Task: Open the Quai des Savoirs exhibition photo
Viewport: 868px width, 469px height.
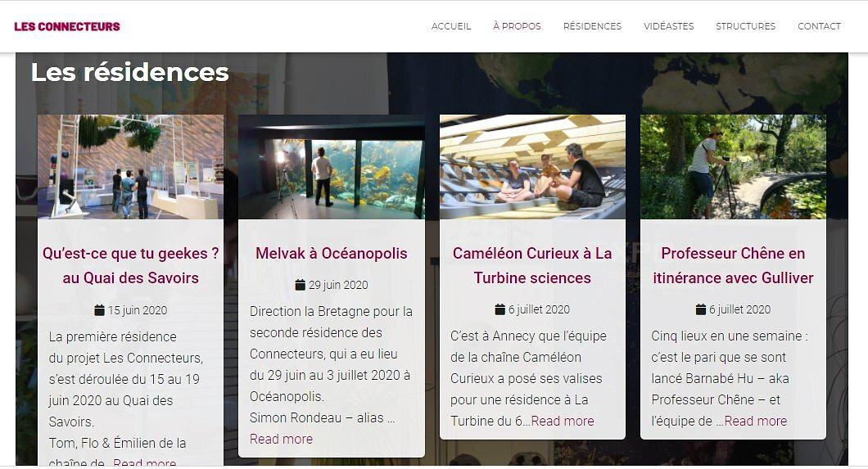Action: pyautogui.click(x=131, y=167)
